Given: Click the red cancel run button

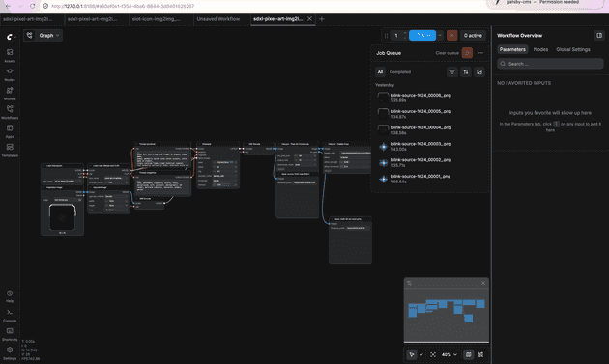Looking at the screenshot, I should (x=451, y=36).
